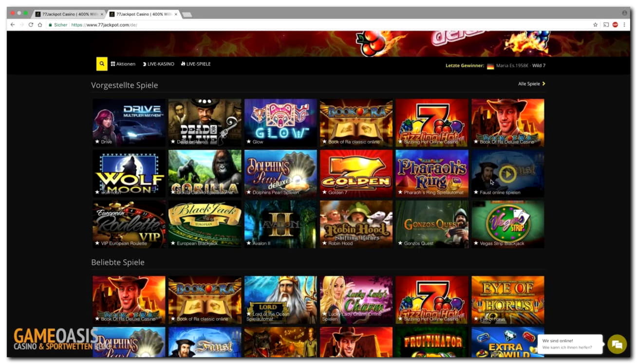Click the browser forward arrow
Image resolution: width=637 pixels, height=364 pixels.
click(x=21, y=25)
